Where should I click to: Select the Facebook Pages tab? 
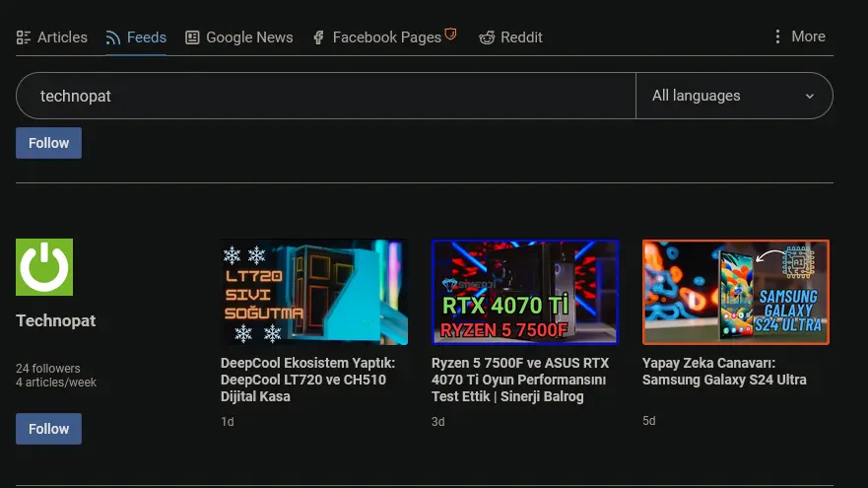[385, 37]
